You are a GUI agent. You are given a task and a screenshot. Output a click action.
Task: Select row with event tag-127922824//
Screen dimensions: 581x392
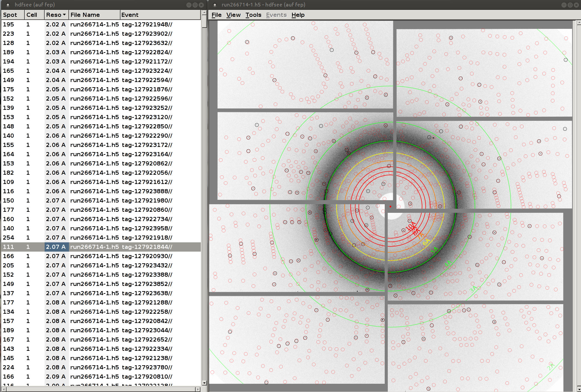101,52
